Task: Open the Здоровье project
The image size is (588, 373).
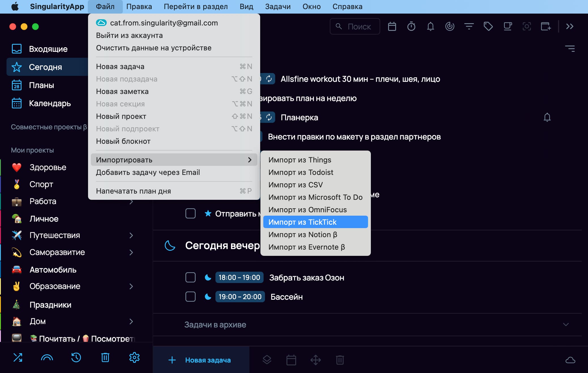Action: (48, 167)
